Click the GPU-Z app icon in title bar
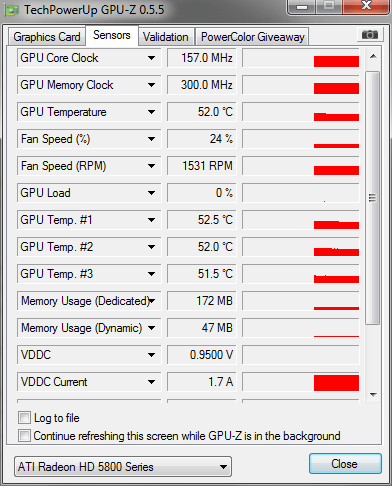Viewport: 392px width, 486px height. pos(12,10)
